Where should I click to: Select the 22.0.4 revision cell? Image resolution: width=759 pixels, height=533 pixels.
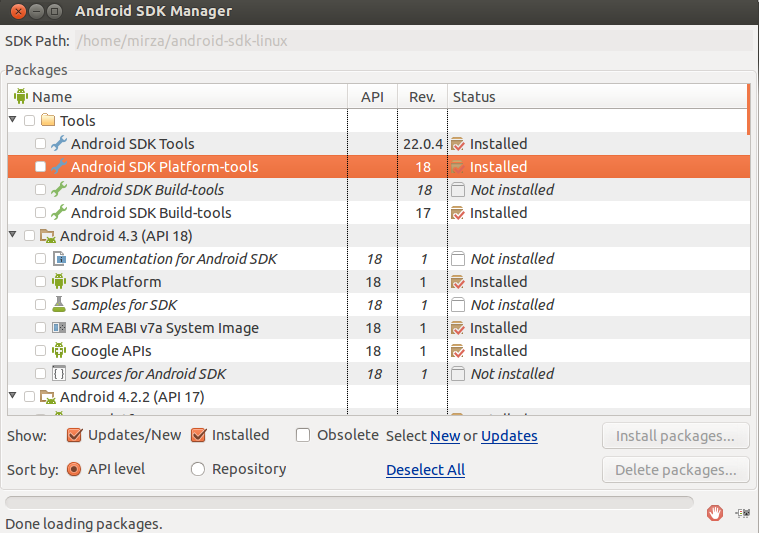click(x=423, y=144)
